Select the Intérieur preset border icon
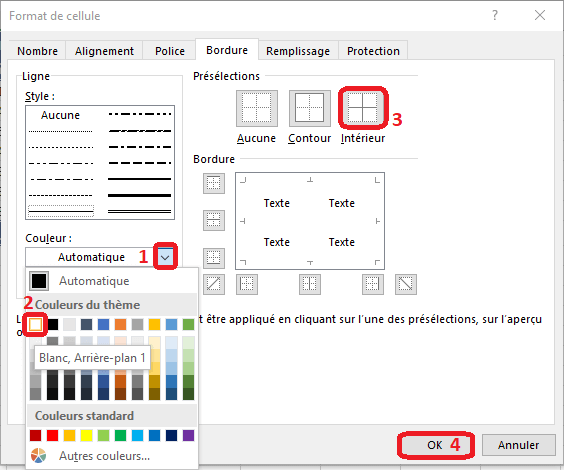Screen dimensions: 564x470 click(363, 108)
